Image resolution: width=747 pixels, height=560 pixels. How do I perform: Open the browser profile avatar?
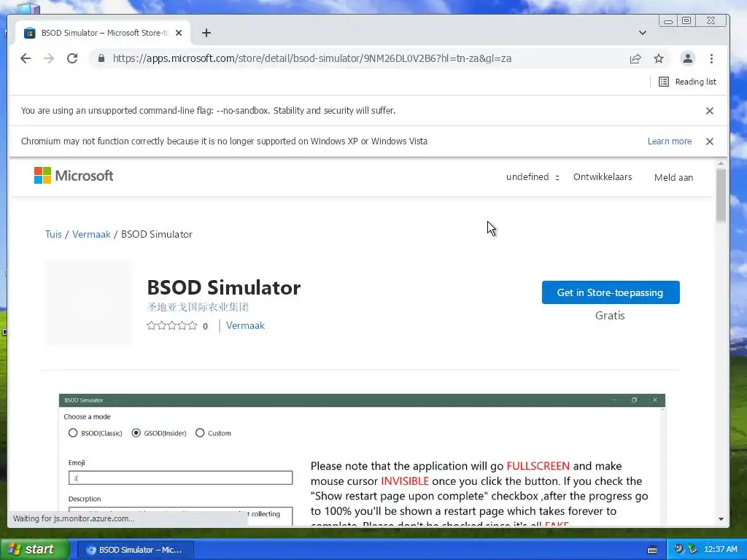click(687, 58)
